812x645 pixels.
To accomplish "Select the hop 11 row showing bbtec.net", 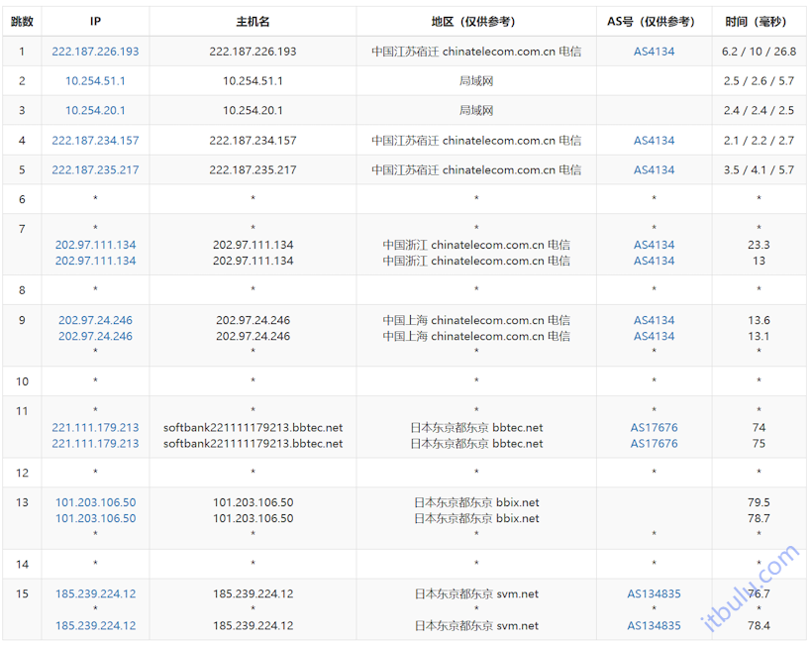I will coord(396,427).
